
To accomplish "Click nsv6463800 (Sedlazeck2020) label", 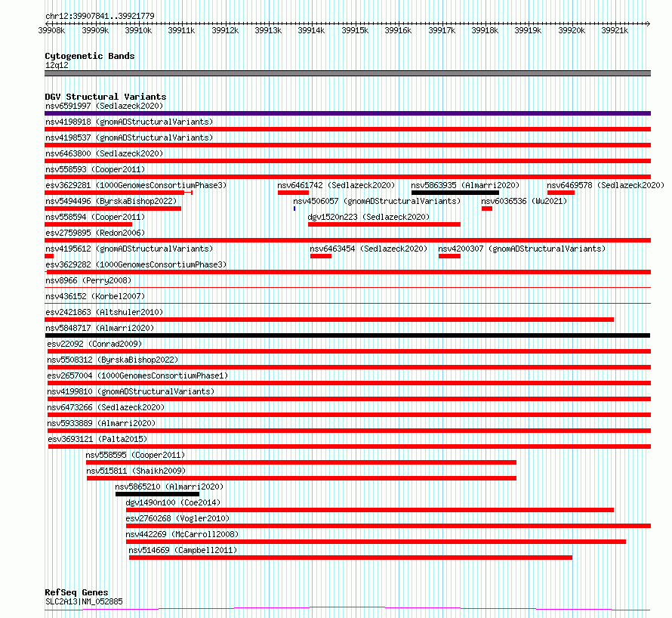I will click(104, 153).
